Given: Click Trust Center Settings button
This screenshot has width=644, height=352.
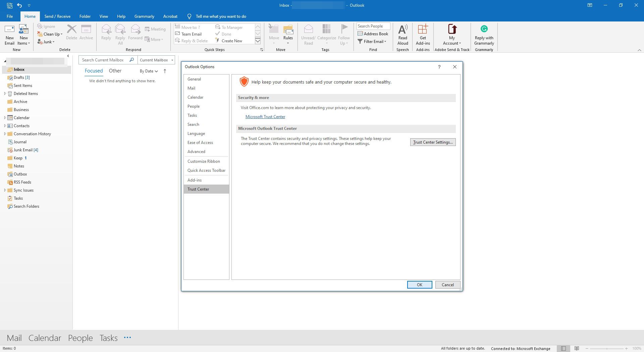Looking at the screenshot, I should click(x=433, y=142).
